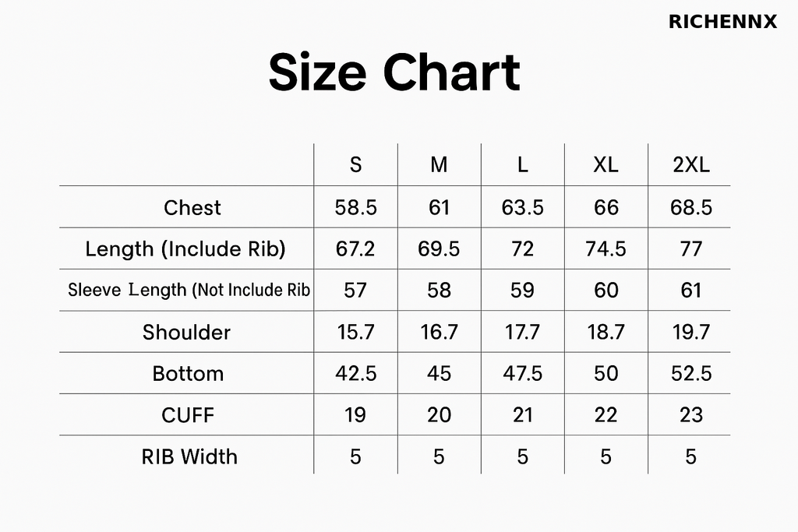Image resolution: width=798 pixels, height=532 pixels.
Task: Select the XL size column header
Action: (606, 165)
